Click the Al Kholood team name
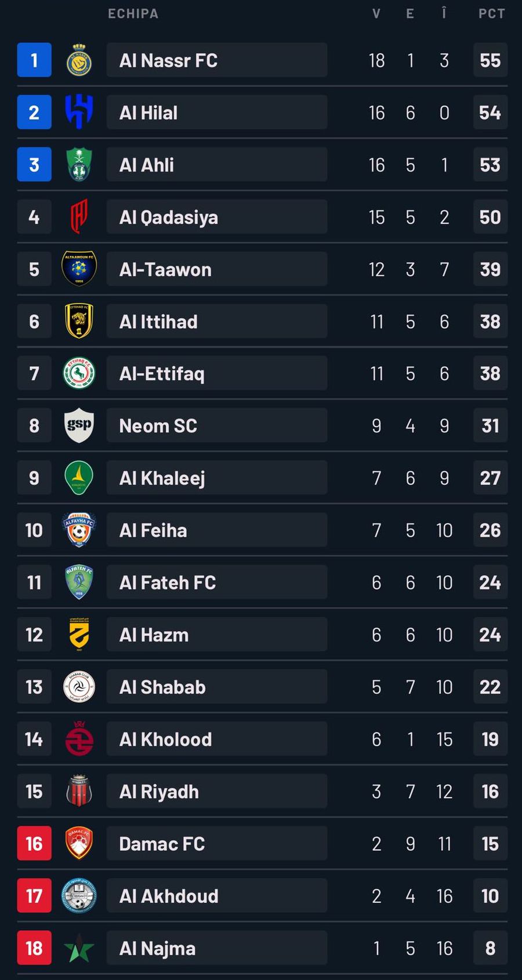The image size is (522, 980). [165, 739]
